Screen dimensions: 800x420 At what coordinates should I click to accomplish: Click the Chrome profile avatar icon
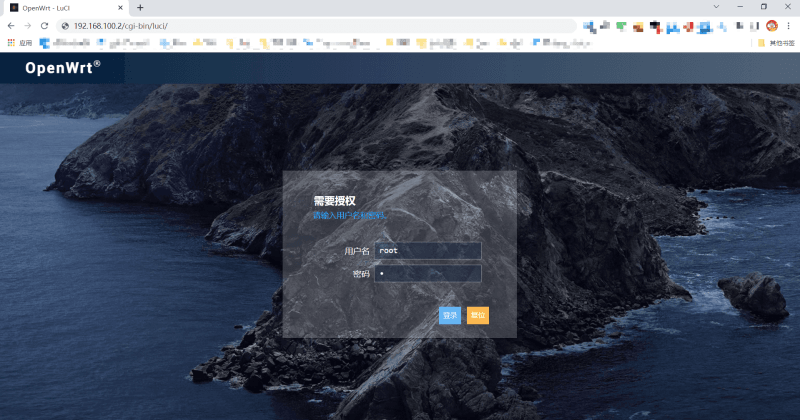tap(772, 25)
